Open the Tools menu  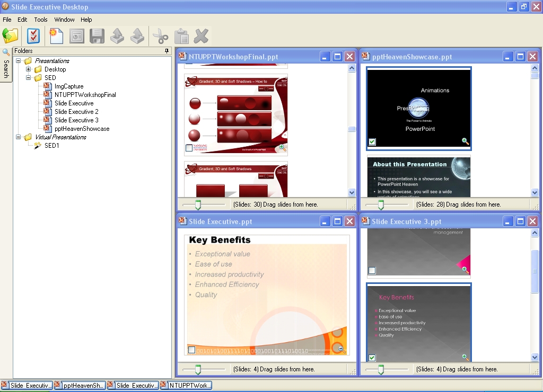click(41, 20)
